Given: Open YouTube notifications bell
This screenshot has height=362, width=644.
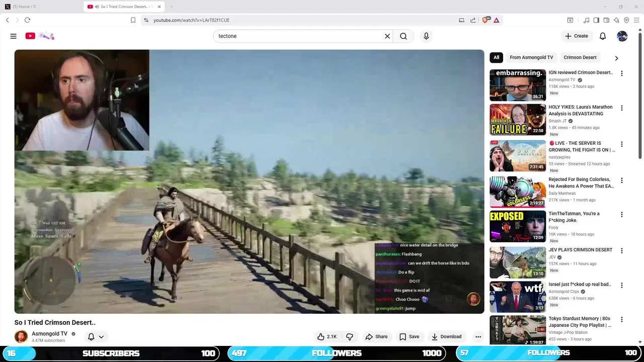Looking at the screenshot, I should pyautogui.click(x=603, y=36).
